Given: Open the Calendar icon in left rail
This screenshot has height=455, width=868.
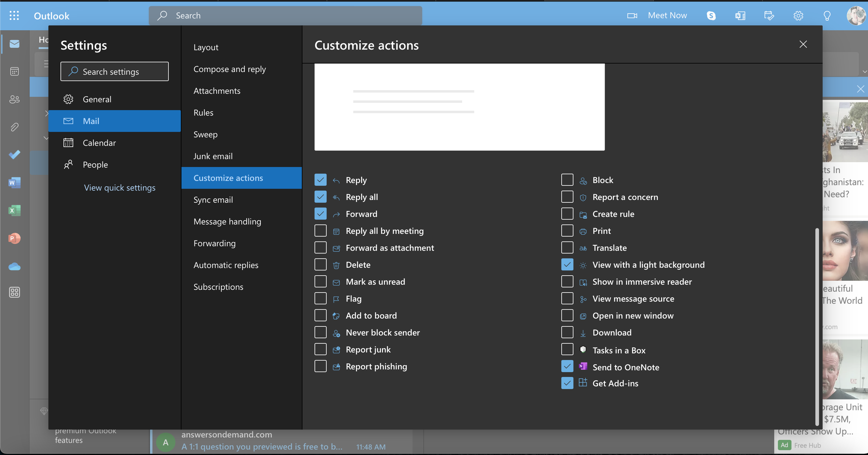Looking at the screenshot, I should (15, 71).
